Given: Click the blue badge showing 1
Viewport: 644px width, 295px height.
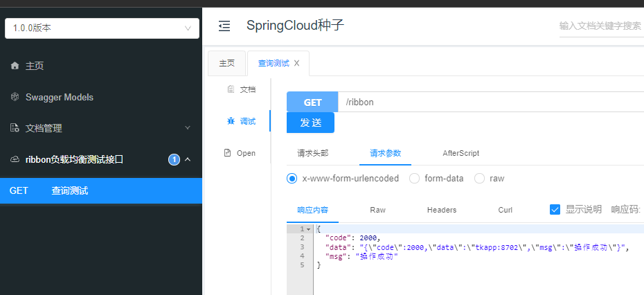Looking at the screenshot, I should point(174,159).
